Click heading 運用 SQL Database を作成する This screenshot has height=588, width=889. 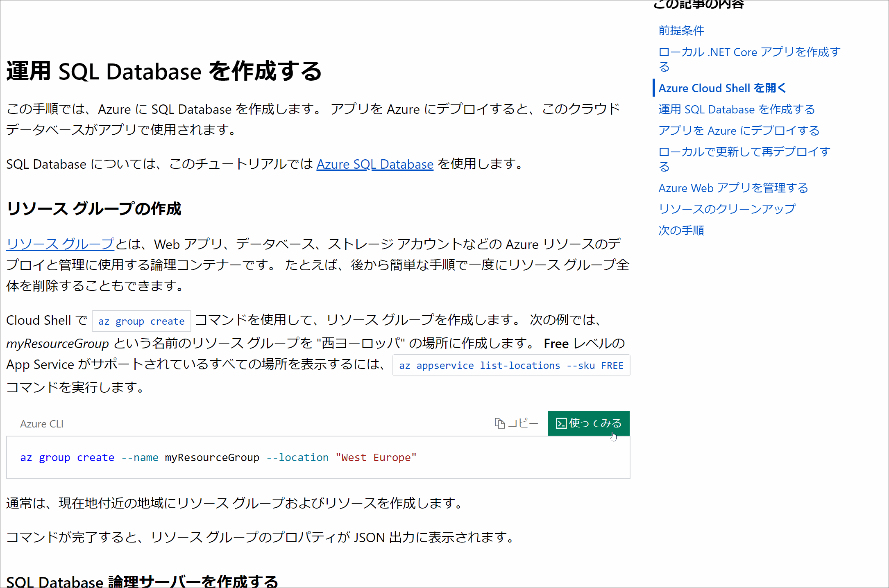click(x=164, y=71)
